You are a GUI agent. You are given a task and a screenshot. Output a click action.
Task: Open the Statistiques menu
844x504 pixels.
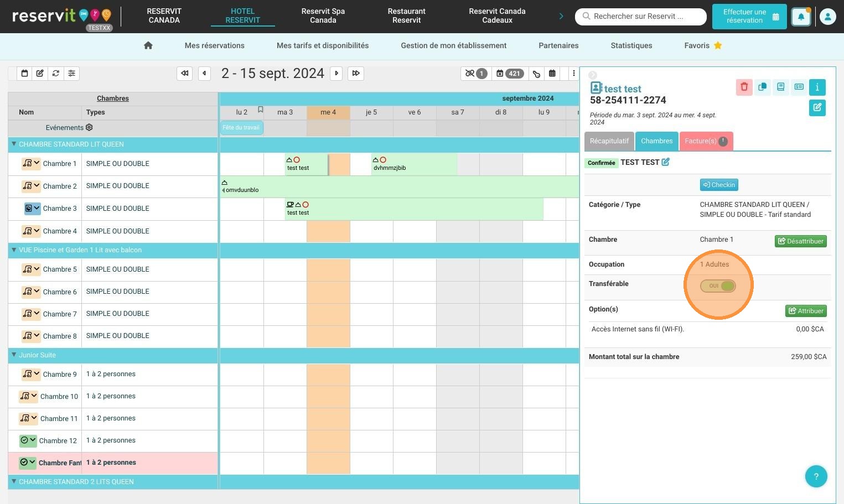pos(631,45)
